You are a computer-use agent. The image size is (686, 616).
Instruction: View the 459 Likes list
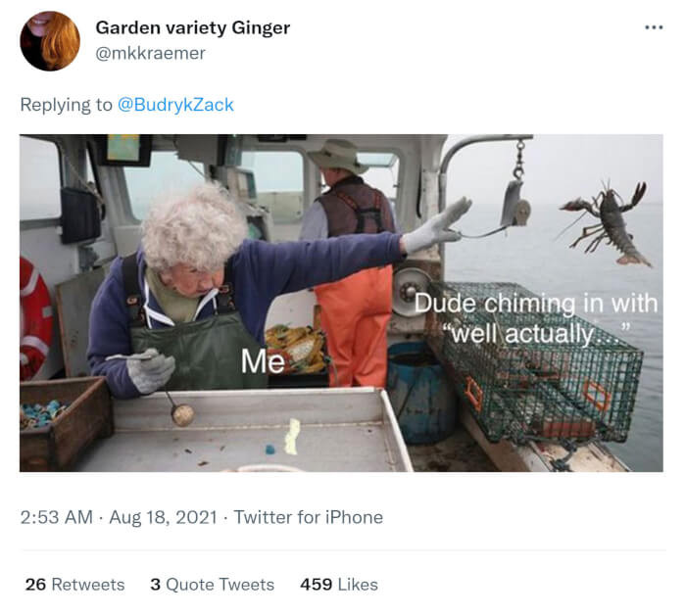click(x=339, y=585)
